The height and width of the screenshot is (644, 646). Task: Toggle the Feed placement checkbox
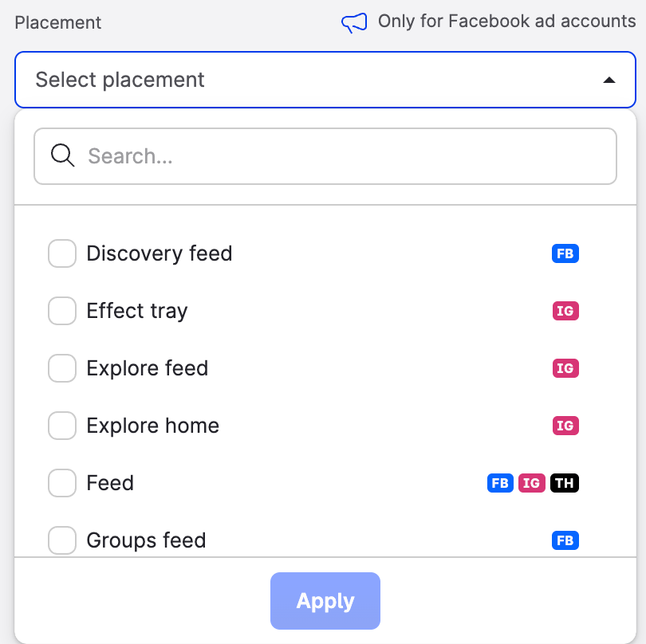62,483
